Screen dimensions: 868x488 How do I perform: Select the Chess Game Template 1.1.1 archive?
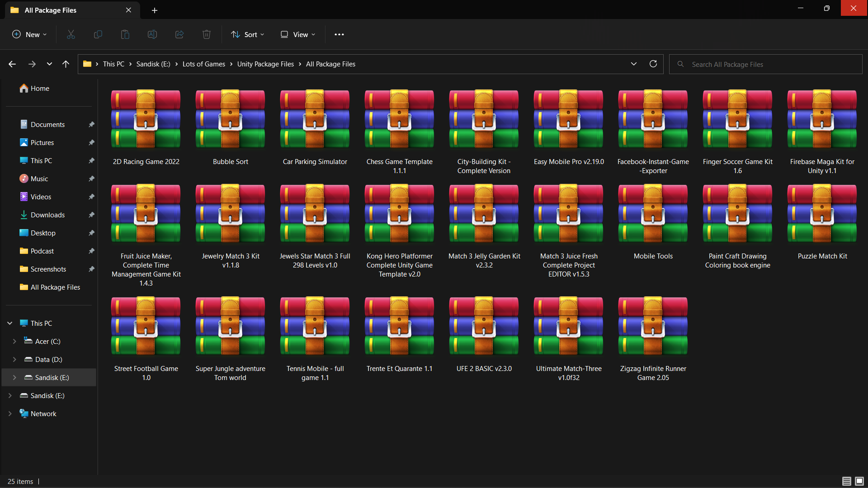[x=399, y=131]
